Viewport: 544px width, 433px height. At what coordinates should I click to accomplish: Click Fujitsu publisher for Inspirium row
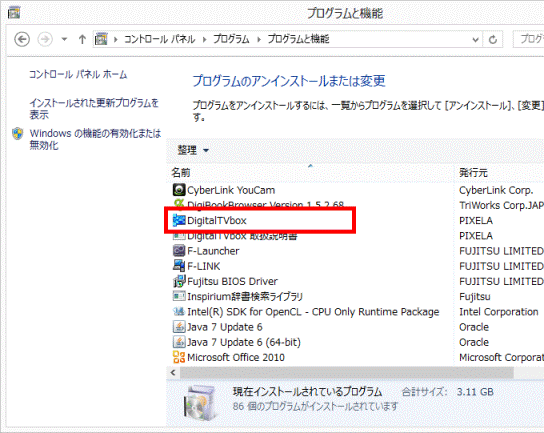click(475, 297)
